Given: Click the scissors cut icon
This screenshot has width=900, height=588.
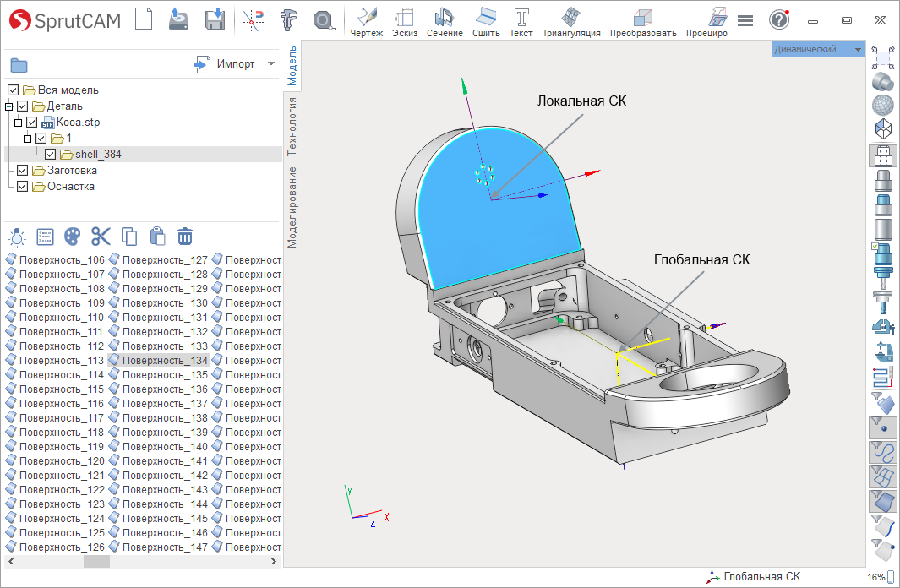Looking at the screenshot, I should tap(101, 237).
